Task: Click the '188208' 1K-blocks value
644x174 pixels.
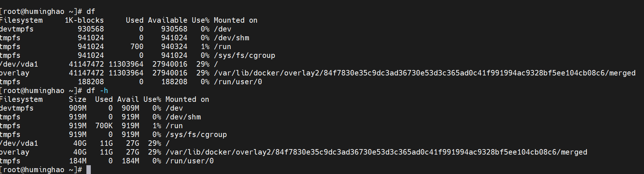Action: [x=91, y=82]
